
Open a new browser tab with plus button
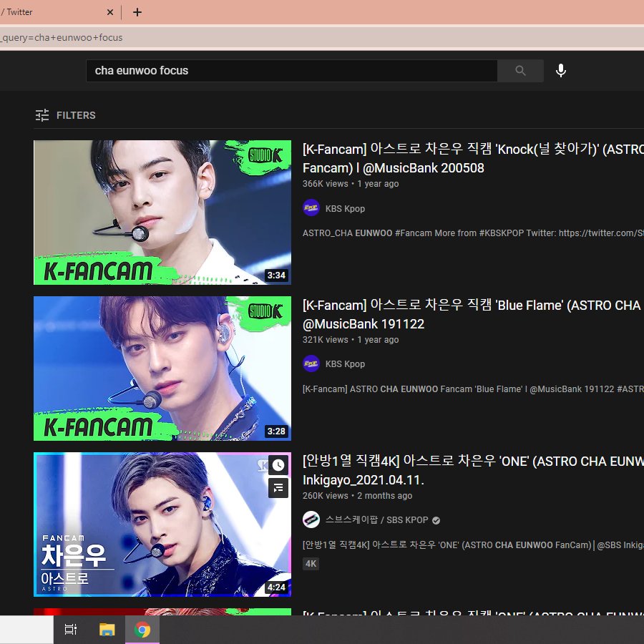137,12
